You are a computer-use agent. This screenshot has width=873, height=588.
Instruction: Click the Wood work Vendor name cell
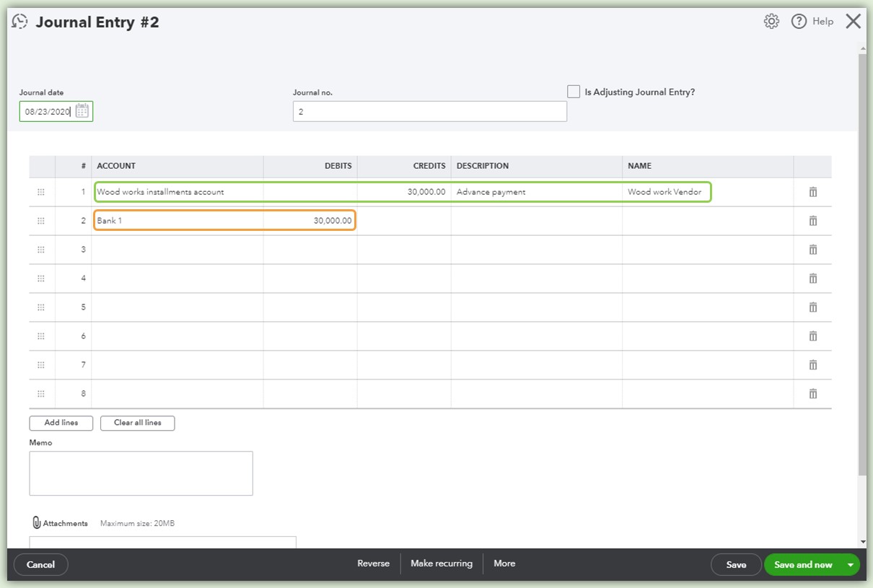click(708, 192)
